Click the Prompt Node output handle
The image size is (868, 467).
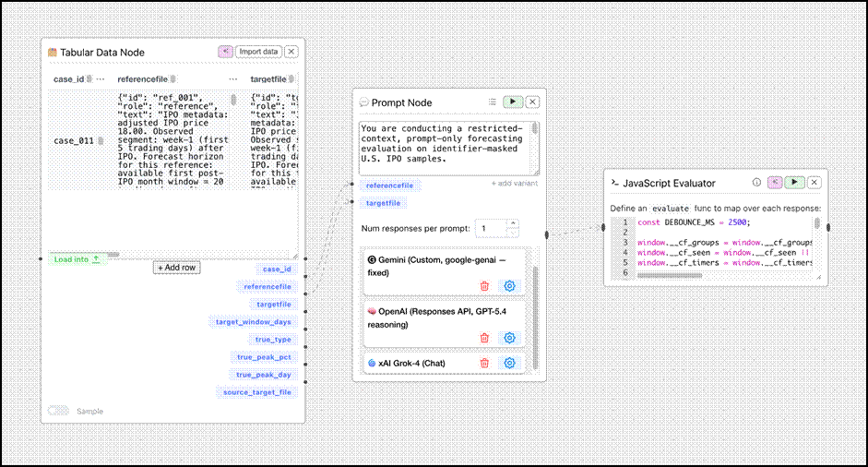[x=547, y=235]
